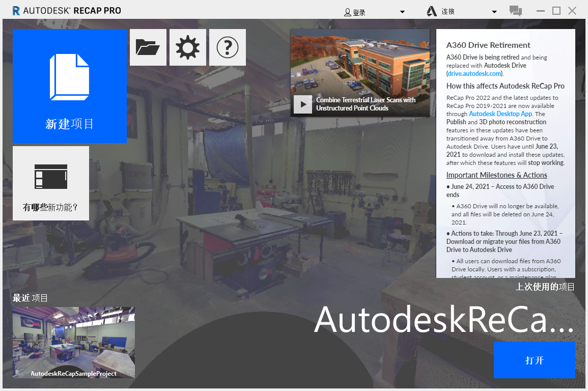Image resolution: width=588 pixels, height=391 pixels.
Task: Select 'How this affects Autodesk ReCap Pro' heading
Action: tap(505, 86)
